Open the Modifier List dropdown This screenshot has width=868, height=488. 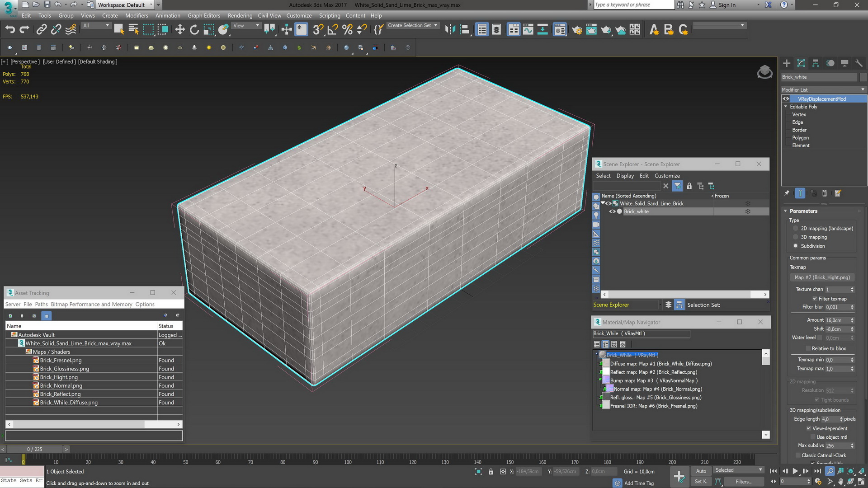(823, 89)
